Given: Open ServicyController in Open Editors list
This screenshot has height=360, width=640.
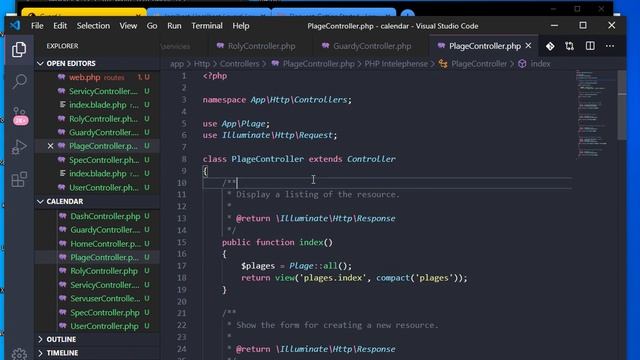Looking at the screenshot, I should 98,91.
